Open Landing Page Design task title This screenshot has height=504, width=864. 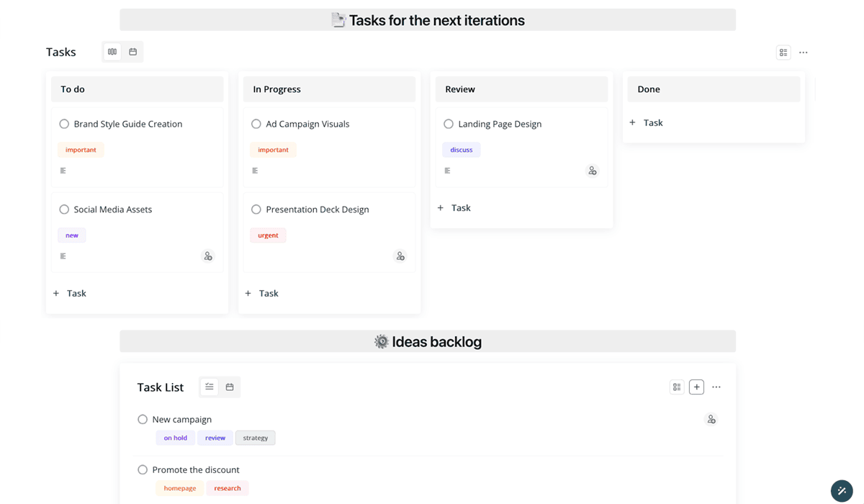coord(500,124)
